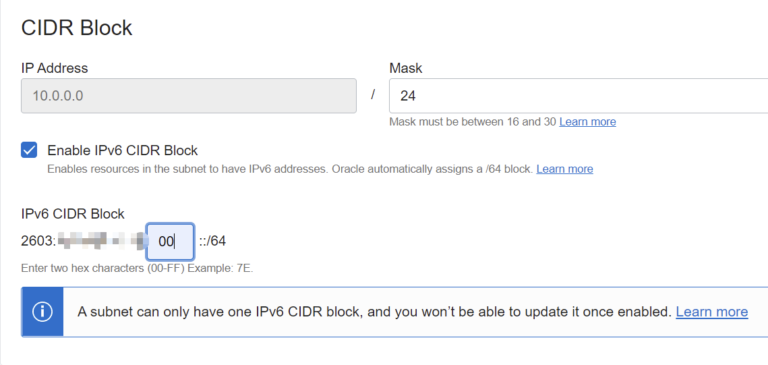The image size is (768, 365).
Task: Click the ::/64 suffix text
Action: pyautogui.click(x=212, y=241)
